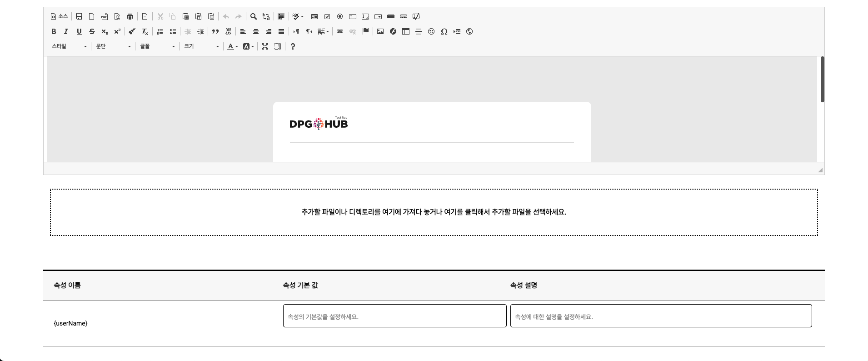The width and height of the screenshot is (868, 361).
Task: Click the Save icon in the toolbar
Action: coord(79,16)
